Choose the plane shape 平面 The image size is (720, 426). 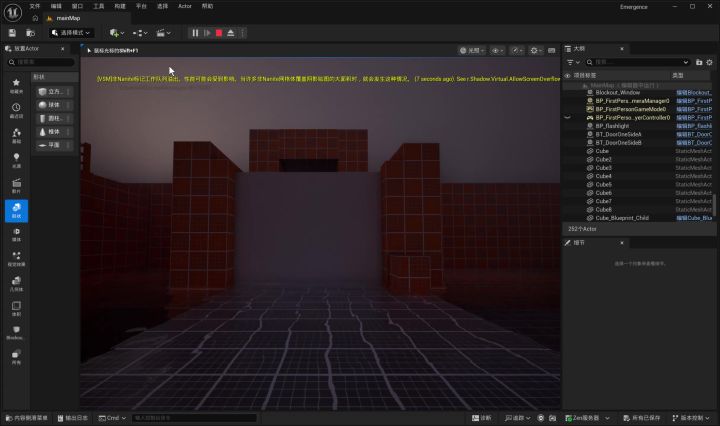coord(55,145)
